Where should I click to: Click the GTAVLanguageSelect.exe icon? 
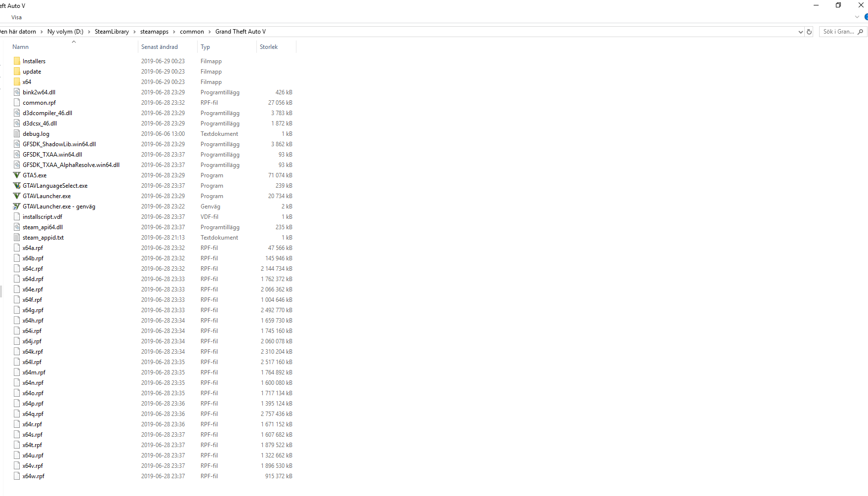coord(17,186)
